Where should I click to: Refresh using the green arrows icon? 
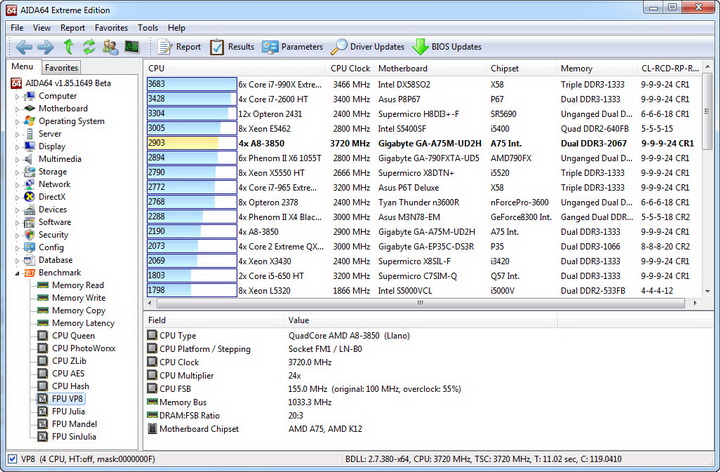pyautogui.click(x=89, y=47)
